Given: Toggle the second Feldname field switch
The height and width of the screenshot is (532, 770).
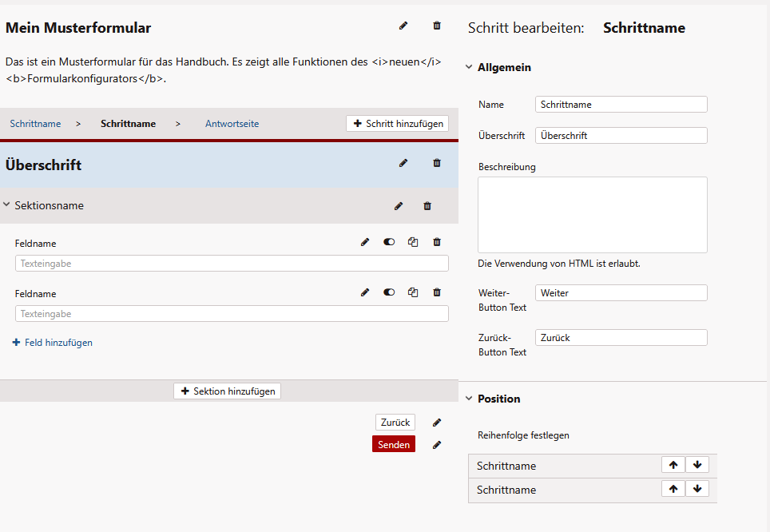Looking at the screenshot, I should click(x=389, y=292).
